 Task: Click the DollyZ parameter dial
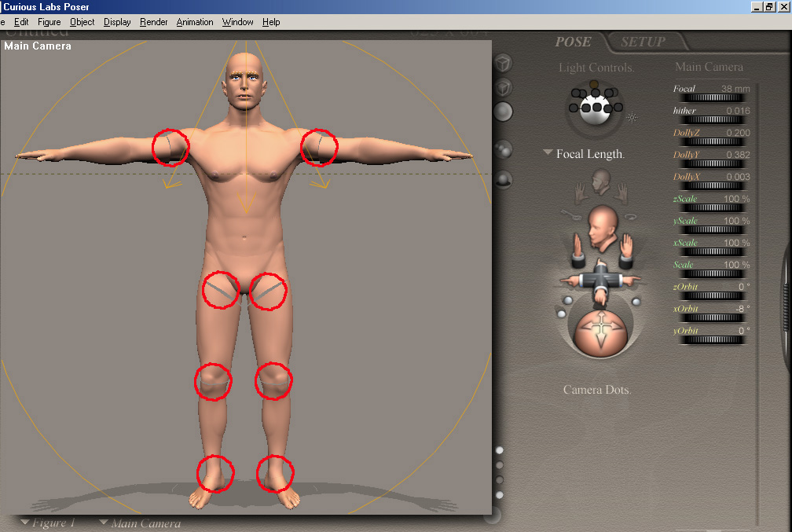pyautogui.click(x=711, y=142)
